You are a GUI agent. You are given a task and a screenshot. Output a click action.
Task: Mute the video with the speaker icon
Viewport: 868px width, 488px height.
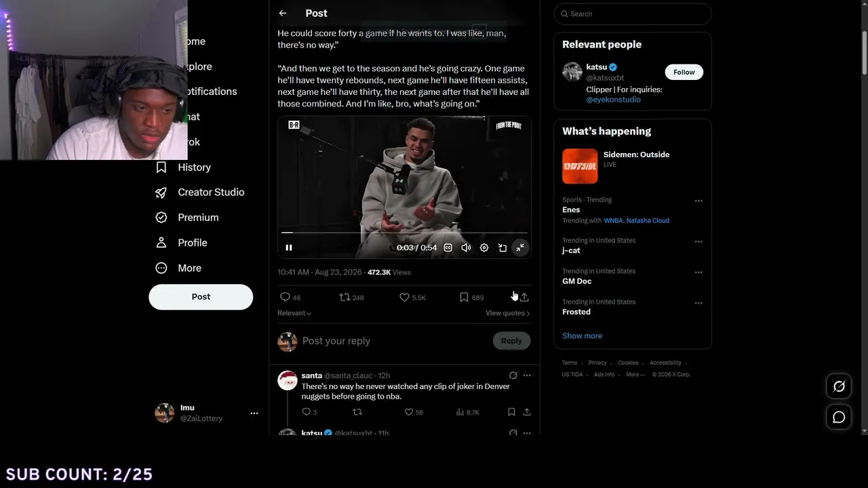(x=466, y=248)
